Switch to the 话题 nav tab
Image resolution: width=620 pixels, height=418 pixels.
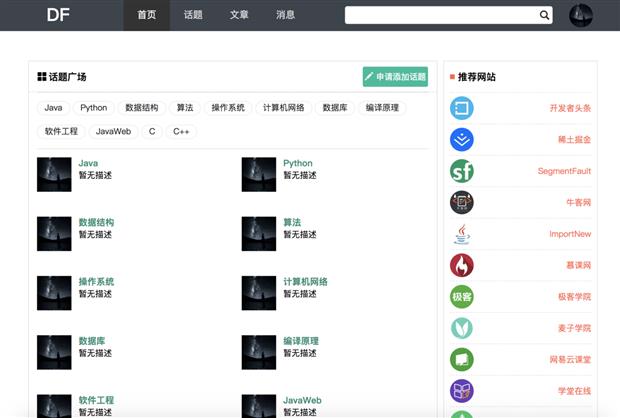point(193,15)
